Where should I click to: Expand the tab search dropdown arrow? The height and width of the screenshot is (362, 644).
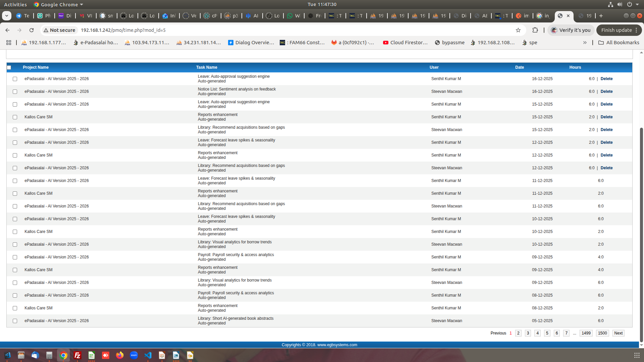(7, 16)
